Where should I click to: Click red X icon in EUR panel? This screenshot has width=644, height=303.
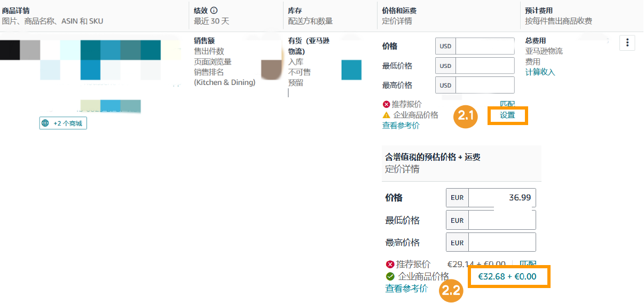point(390,265)
